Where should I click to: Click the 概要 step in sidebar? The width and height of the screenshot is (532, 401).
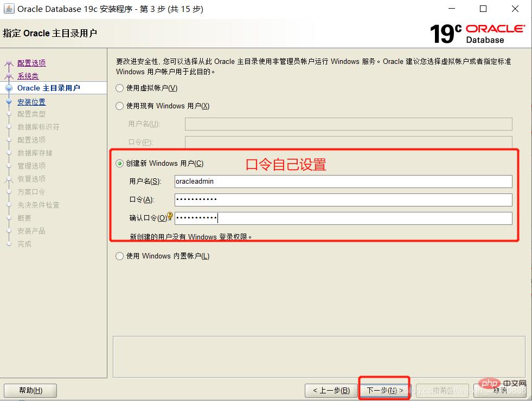point(24,218)
